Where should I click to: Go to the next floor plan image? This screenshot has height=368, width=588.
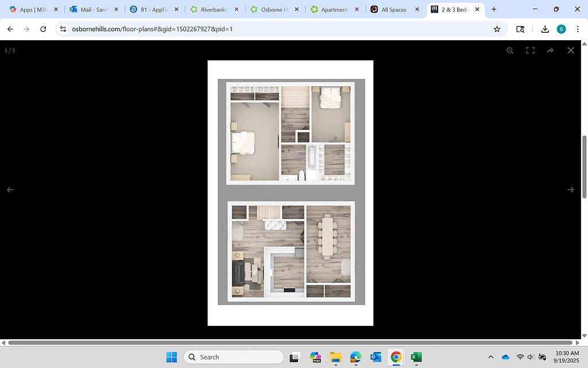(x=570, y=190)
